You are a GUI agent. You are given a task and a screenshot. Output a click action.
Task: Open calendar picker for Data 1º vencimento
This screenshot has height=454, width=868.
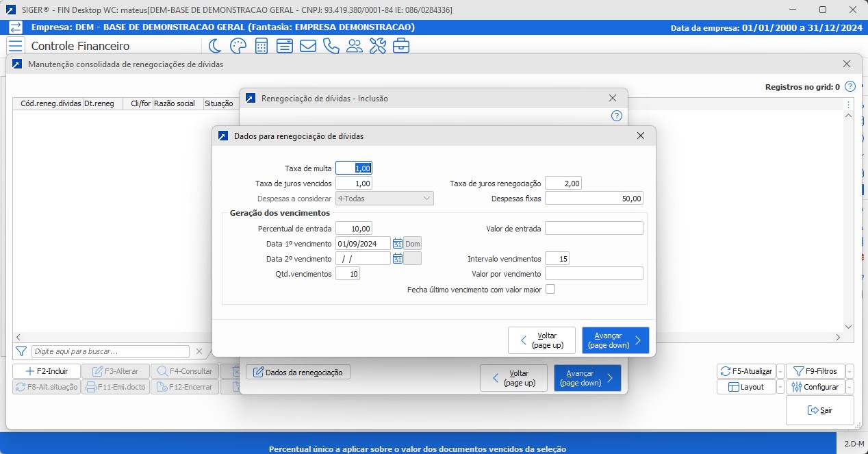(x=397, y=243)
